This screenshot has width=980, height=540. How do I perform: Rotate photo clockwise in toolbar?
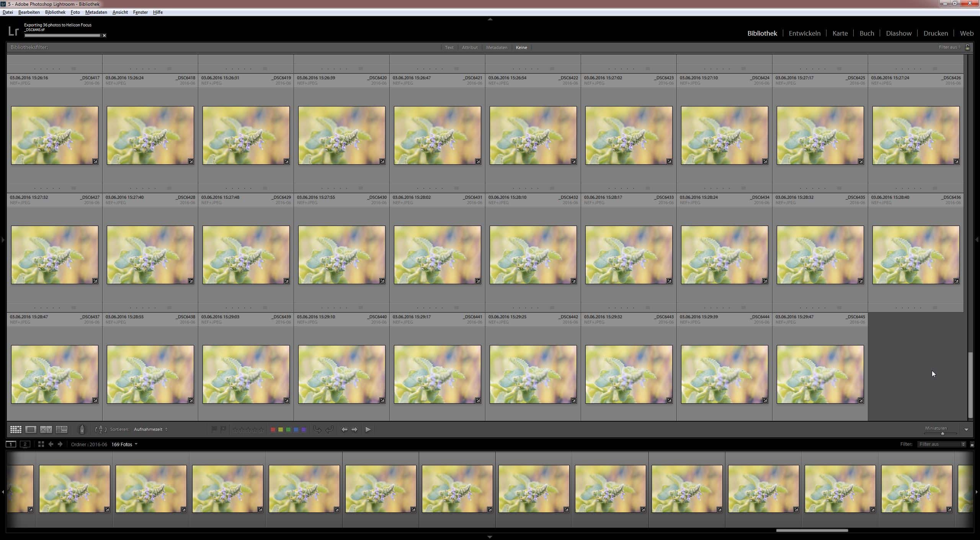click(x=329, y=430)
